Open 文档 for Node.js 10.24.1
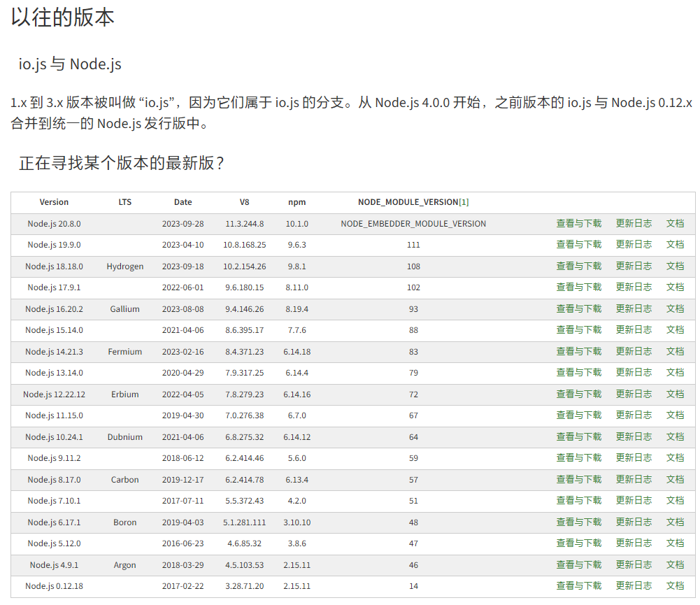700x605 pixels. click(x=675, y=436)
